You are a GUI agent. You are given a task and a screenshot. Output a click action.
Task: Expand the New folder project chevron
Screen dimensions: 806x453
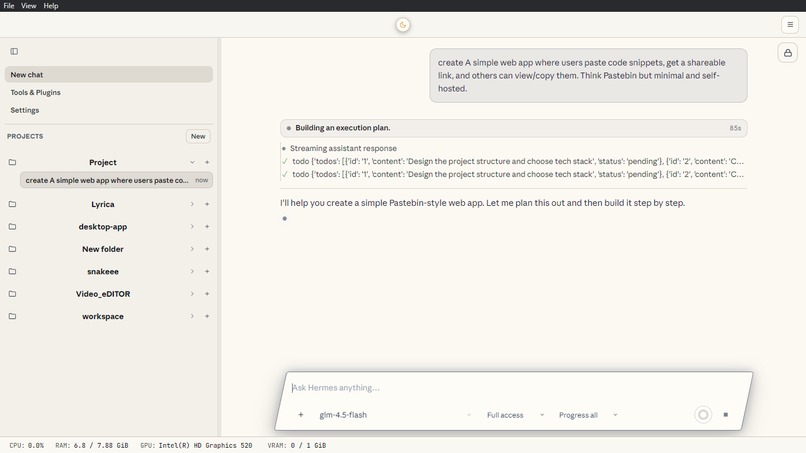click(192, 249)
